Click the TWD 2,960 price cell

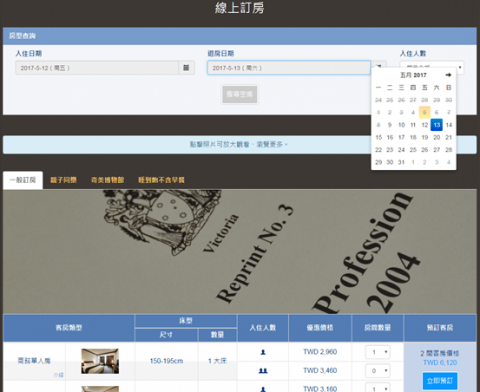pos(320,352)
